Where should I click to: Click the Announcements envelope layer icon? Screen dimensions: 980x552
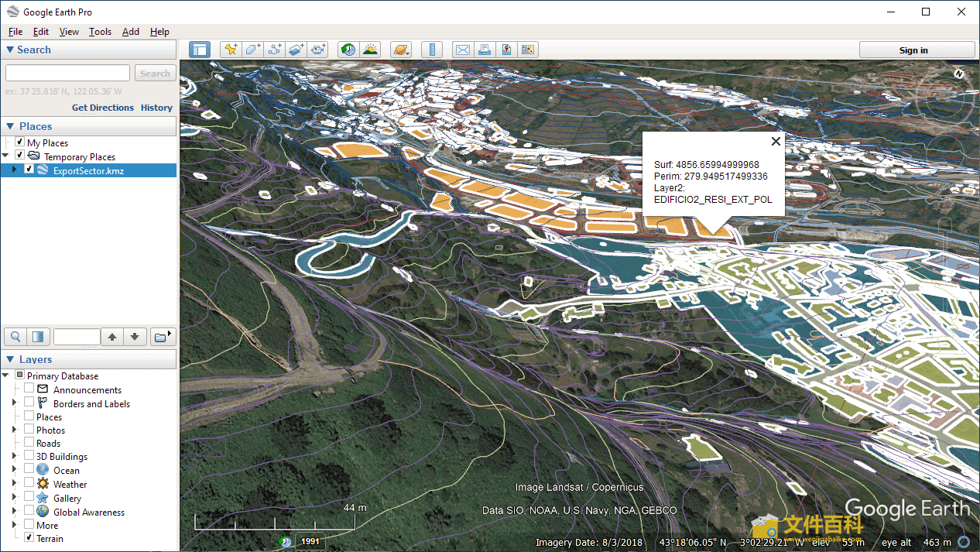43,389
